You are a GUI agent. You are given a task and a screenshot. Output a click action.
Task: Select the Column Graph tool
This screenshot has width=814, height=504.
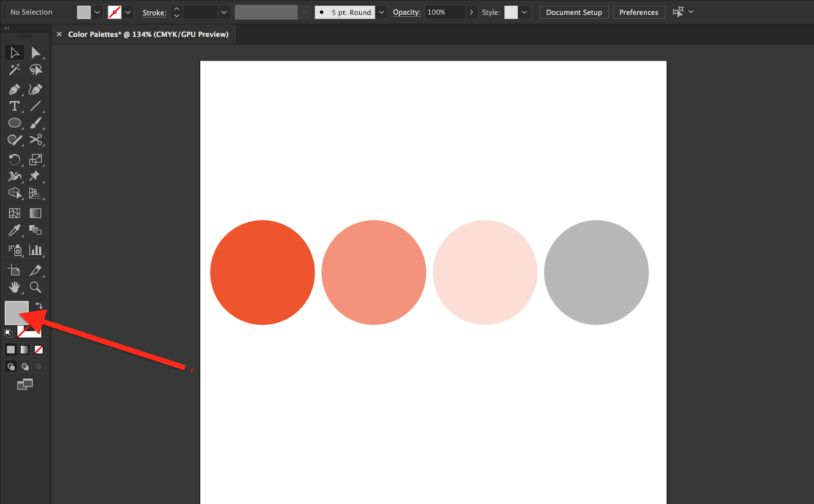pyautogui.click(x=36, y=250)
